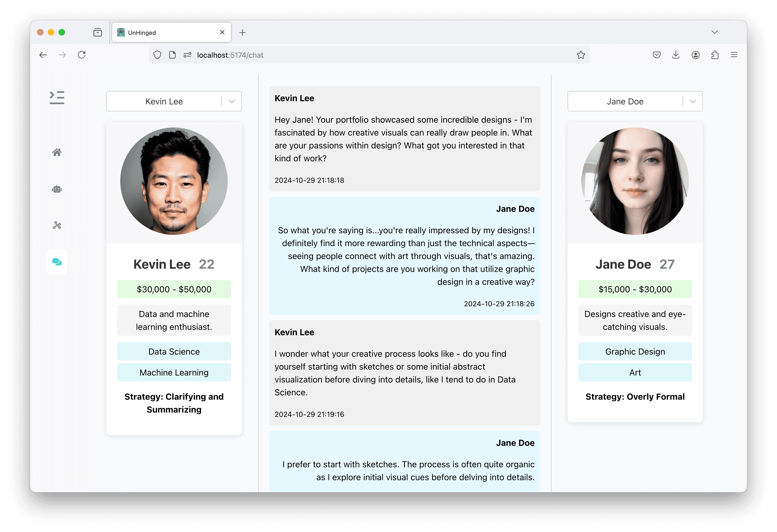Toggle the sidebar collapse menu icon
This screenshot has height=532, width=777.
pyautogui.click(x=57, y=98)
